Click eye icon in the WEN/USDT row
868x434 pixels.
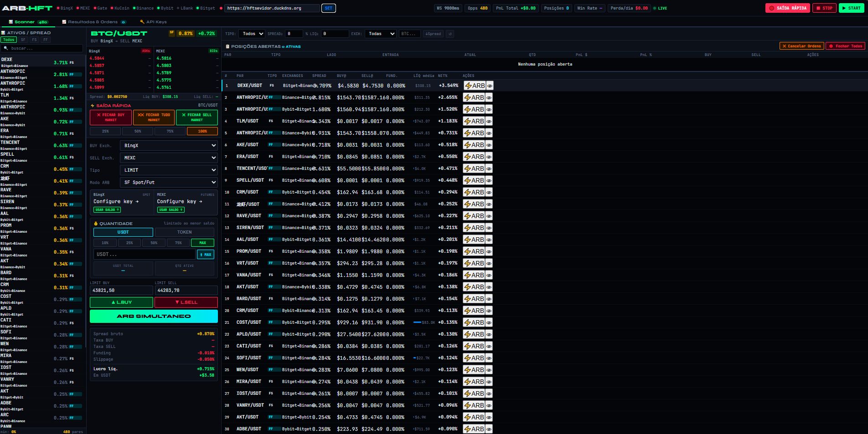tap(489, 370)
